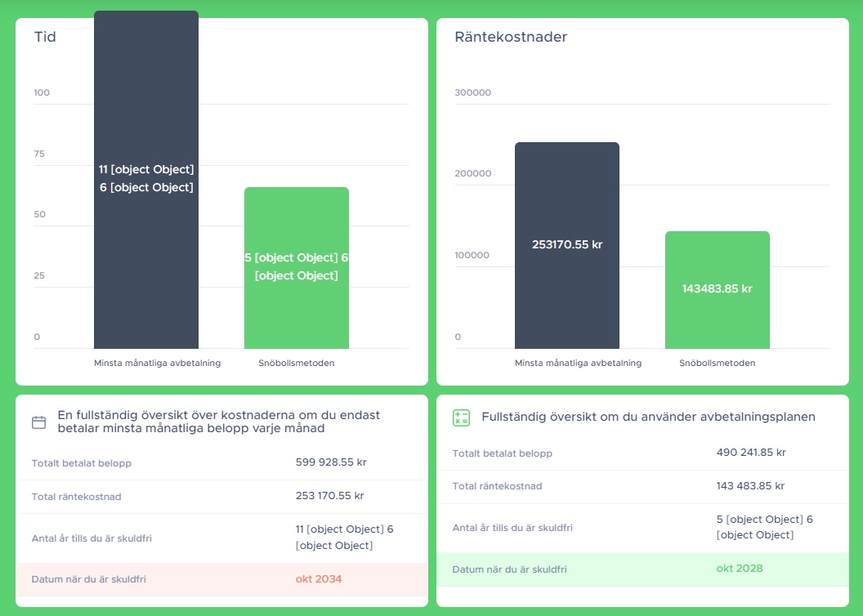Click the Minsta månatliga avbetalning label under Räntekostnader

point(578,363)
